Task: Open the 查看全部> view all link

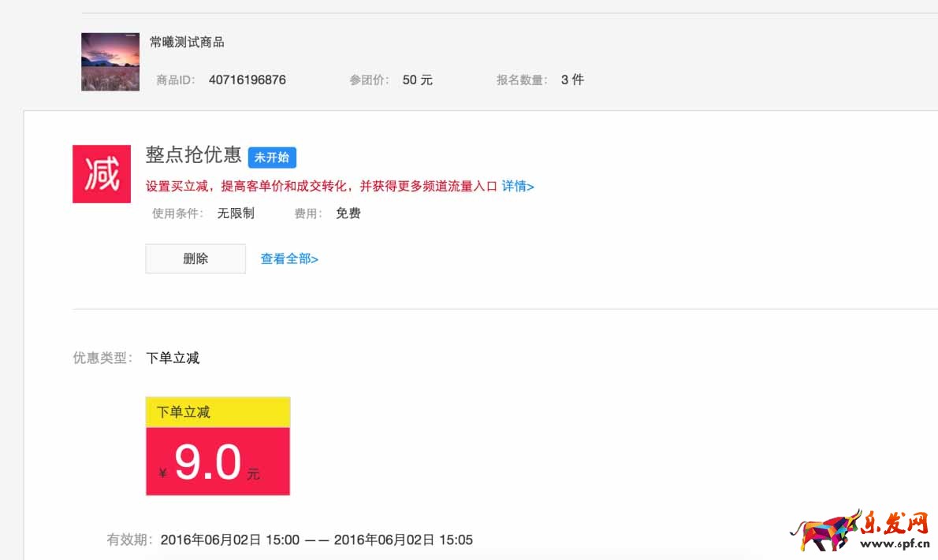Action: point(288,258)
